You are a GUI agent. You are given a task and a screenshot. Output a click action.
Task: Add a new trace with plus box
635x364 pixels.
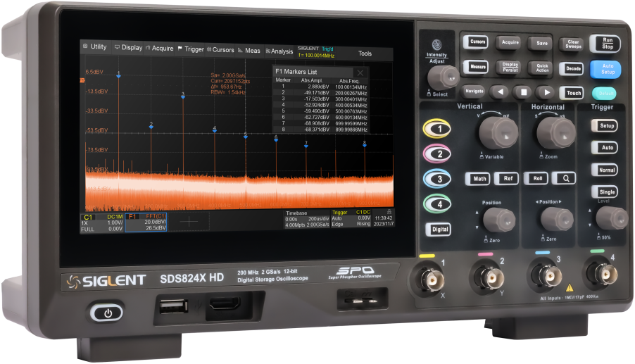click(x=189, y=222)
